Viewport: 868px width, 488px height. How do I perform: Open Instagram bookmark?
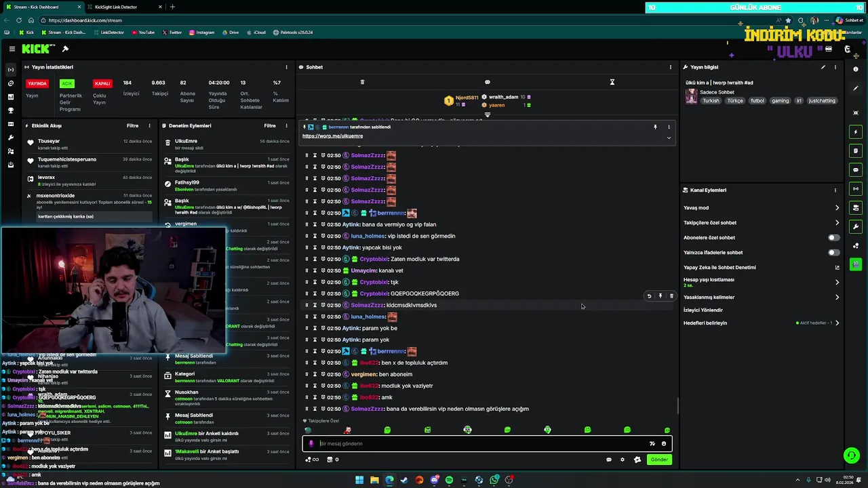201,33
